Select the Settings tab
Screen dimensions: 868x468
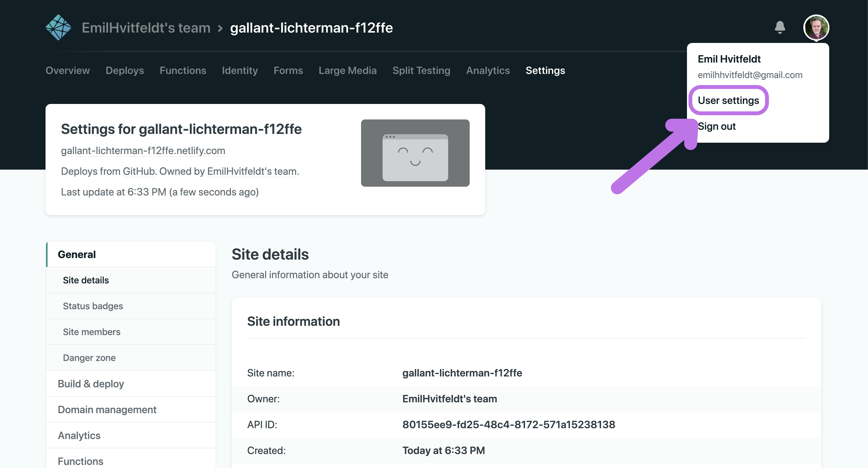click(545, 70)
